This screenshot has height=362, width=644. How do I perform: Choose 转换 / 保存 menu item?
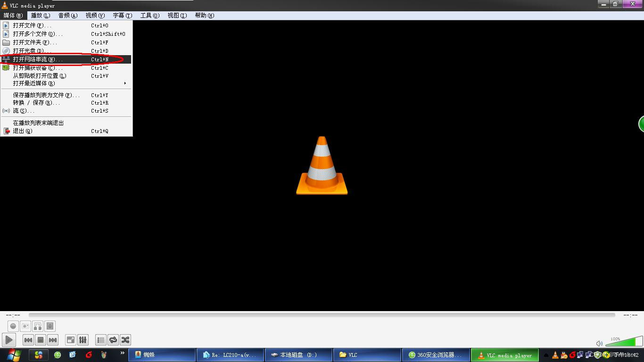pyautogui.click(x=36, y=103)
